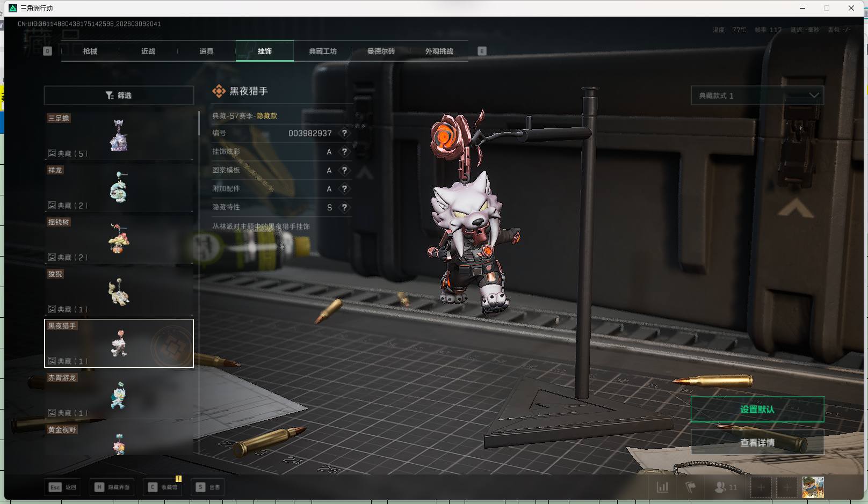
Task: Select the 黄金视野 charm item
Action: [x=119, y=439]
